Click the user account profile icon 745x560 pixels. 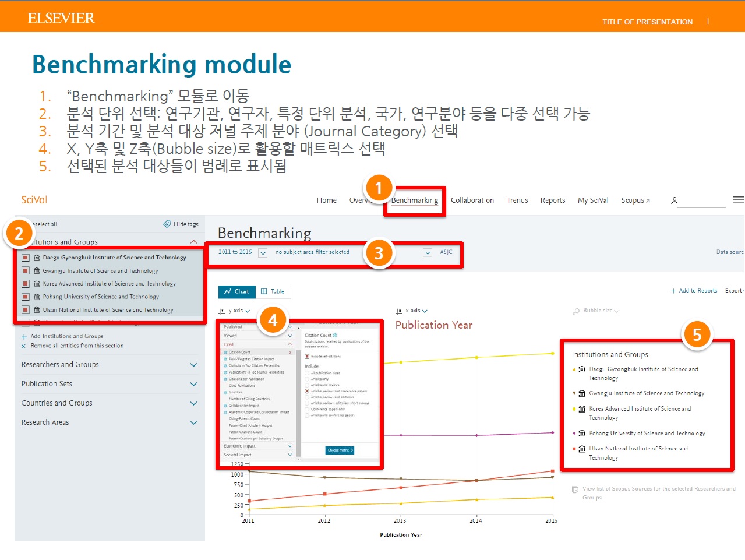point(674,200)
